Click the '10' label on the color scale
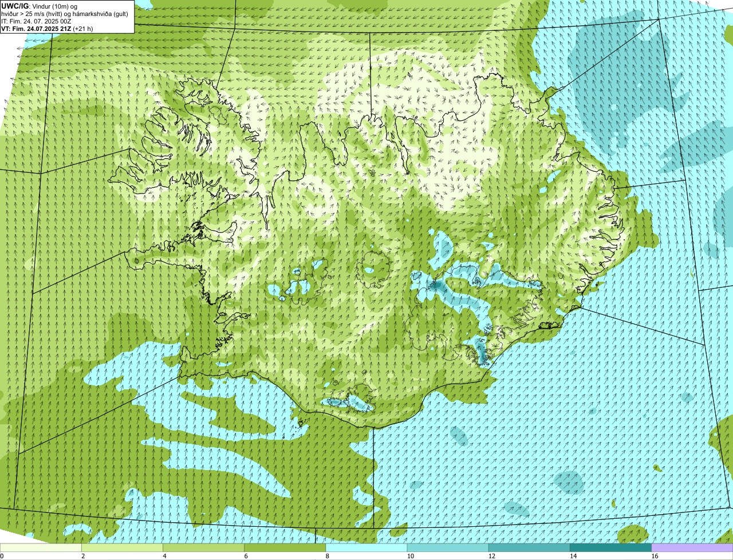This screenshot has height=560, width=733. pos(411,556)
